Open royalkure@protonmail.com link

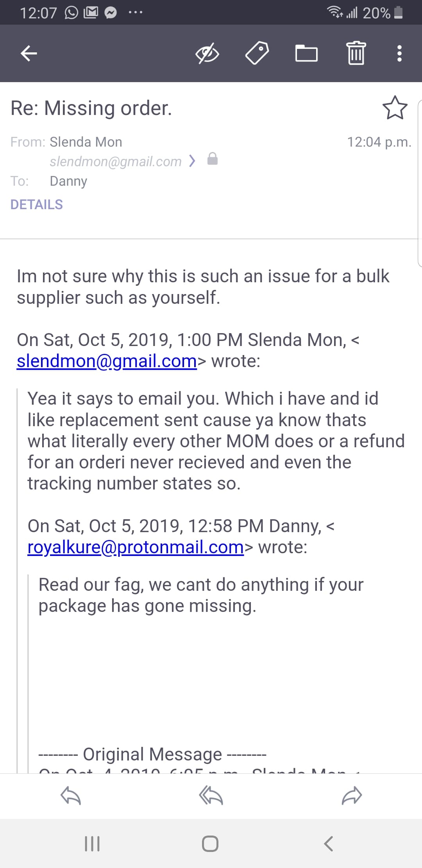point(136,547)
